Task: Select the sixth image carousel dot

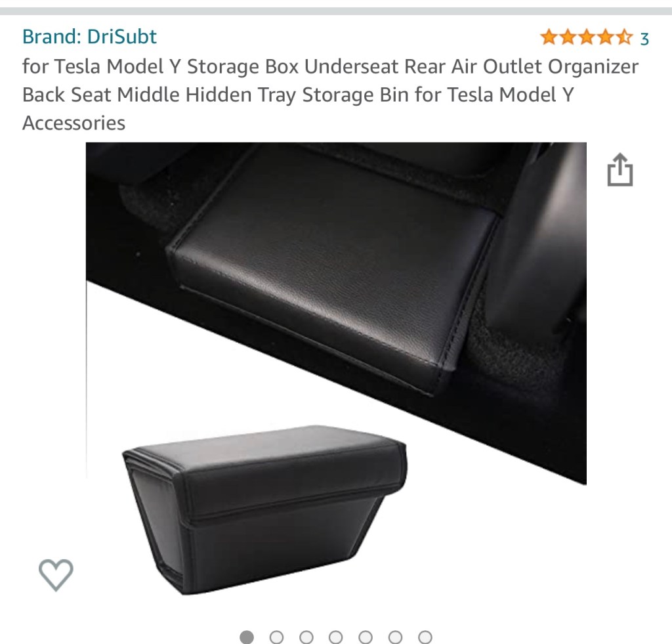Action: [395, 637]
